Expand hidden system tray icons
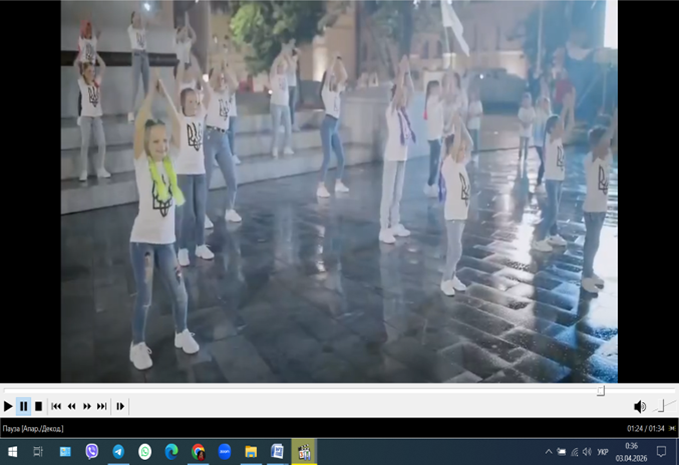 tap(548, 452)
